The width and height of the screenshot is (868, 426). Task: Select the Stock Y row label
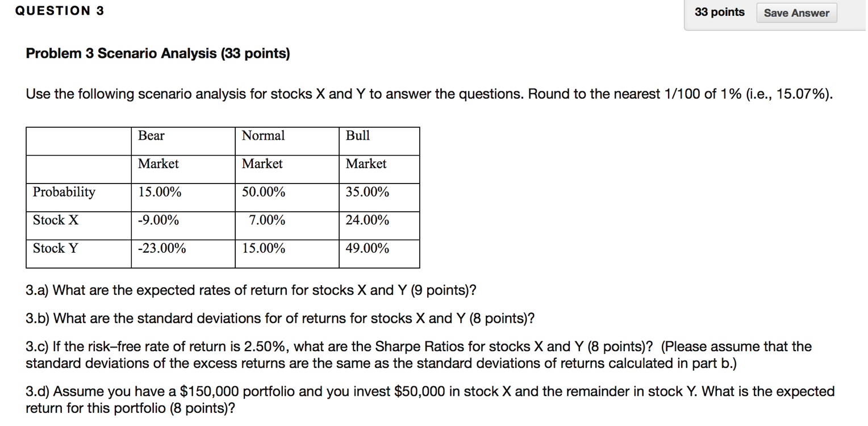click(x=56, y=249)
